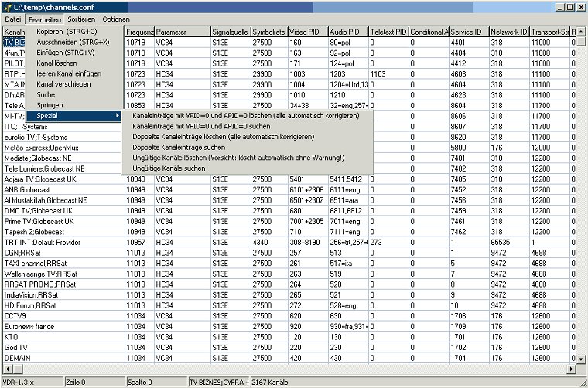Click the Symbolrate column header
Screen dimensions: 588x388
[268, 32]
